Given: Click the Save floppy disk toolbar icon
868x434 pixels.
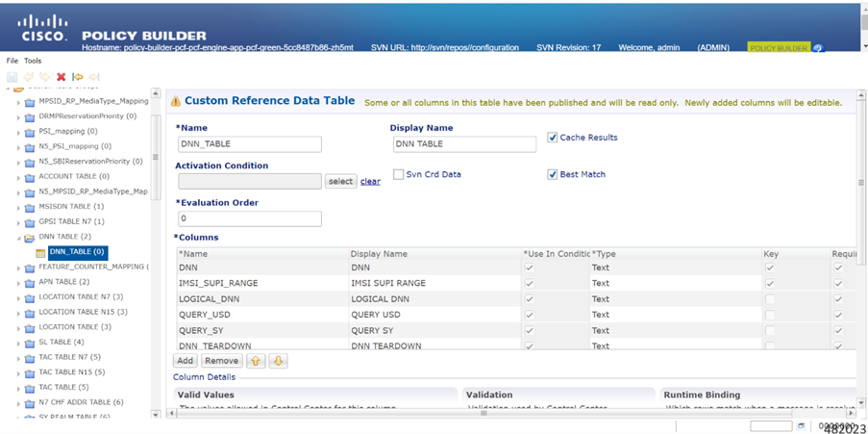Looking at the screenshot, I should 12,77.
